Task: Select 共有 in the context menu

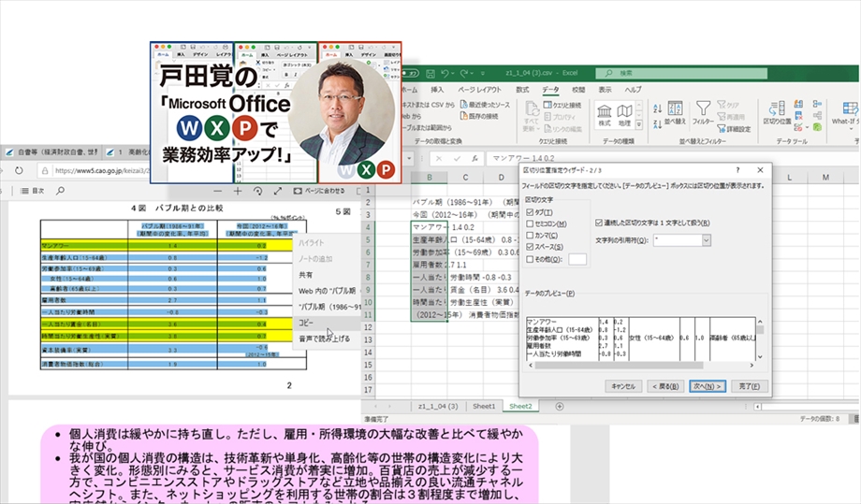Action: (x=305, y=275)
